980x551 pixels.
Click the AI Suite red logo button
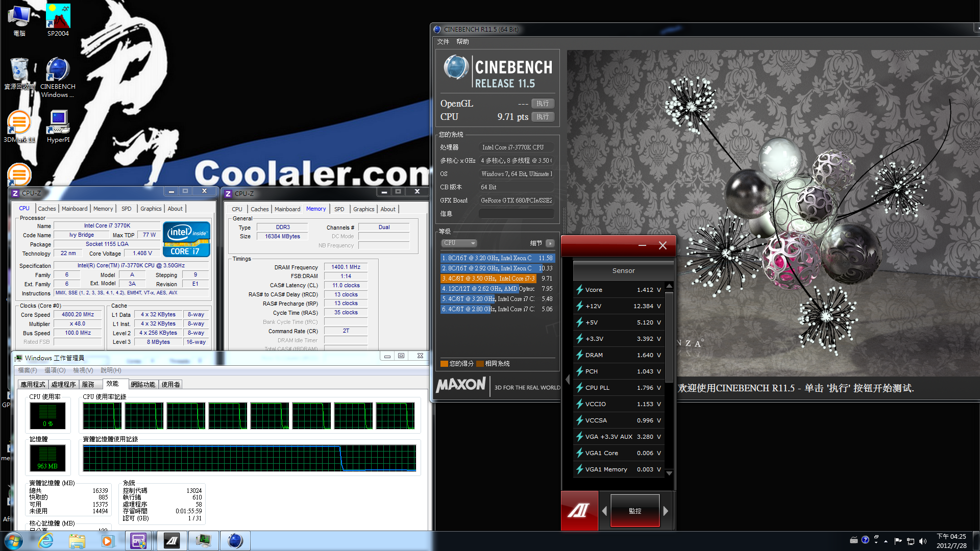coord(579,511)
